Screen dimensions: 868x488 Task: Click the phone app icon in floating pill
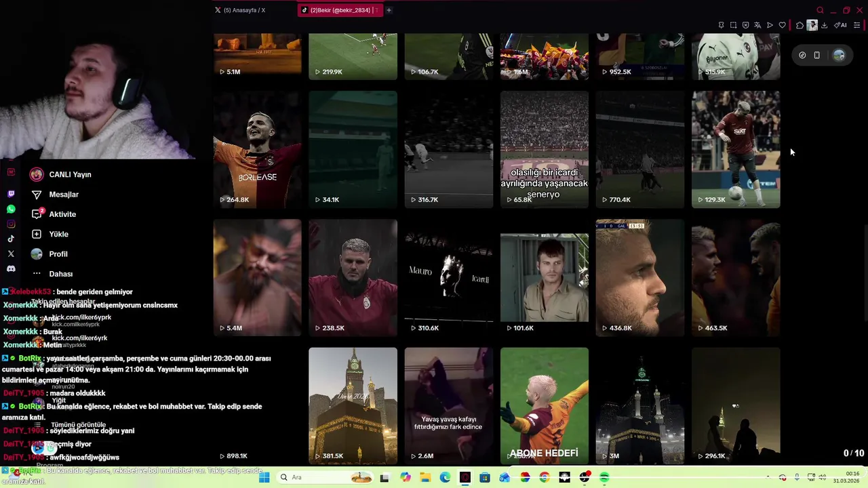tap(816, 56)
